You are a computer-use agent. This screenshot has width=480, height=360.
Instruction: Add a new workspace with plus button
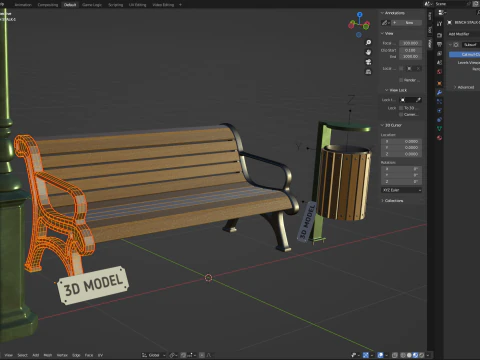180,5
